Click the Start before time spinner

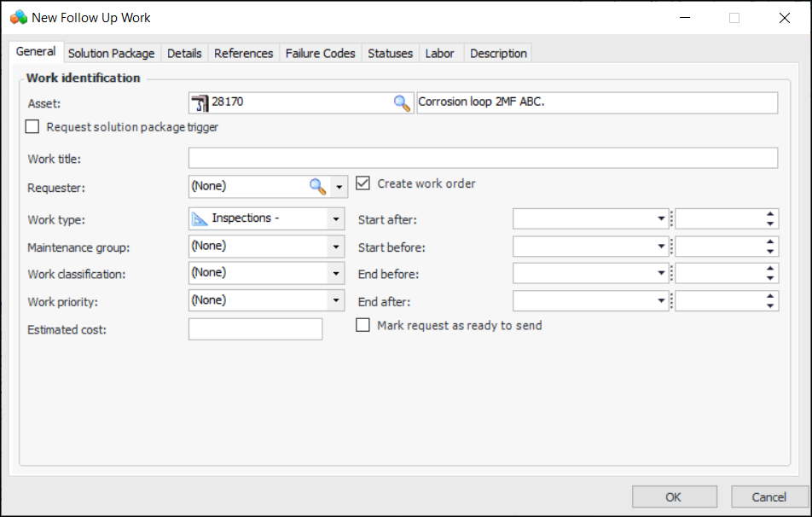click(770, 247)
